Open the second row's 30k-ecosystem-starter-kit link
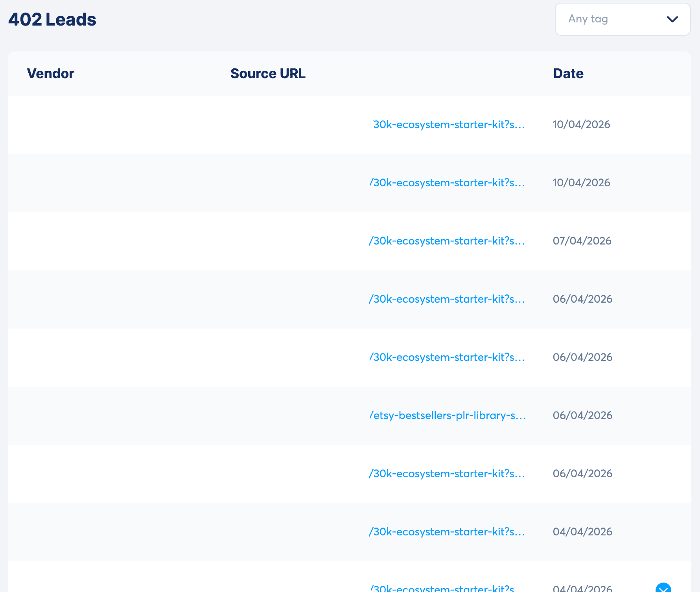Viewport: 700px width, 592px height. click(x=448, y=183)
